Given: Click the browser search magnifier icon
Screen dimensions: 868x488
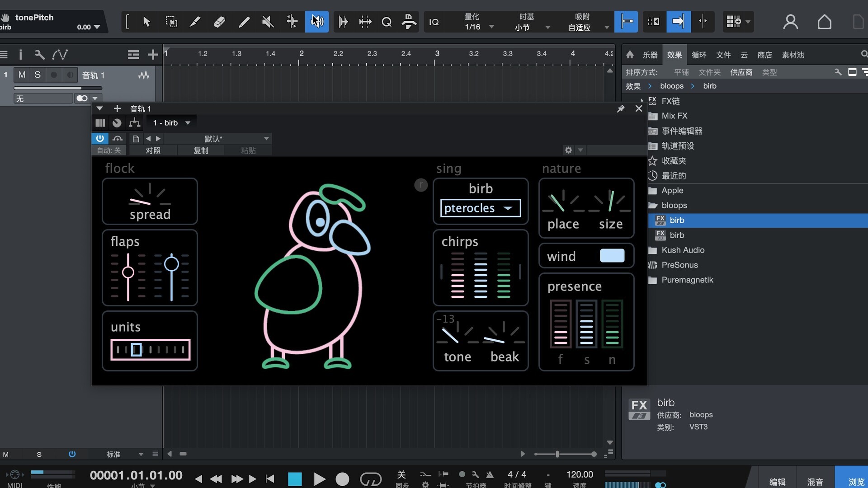Looking at the screenshot, I should (864, 54).
